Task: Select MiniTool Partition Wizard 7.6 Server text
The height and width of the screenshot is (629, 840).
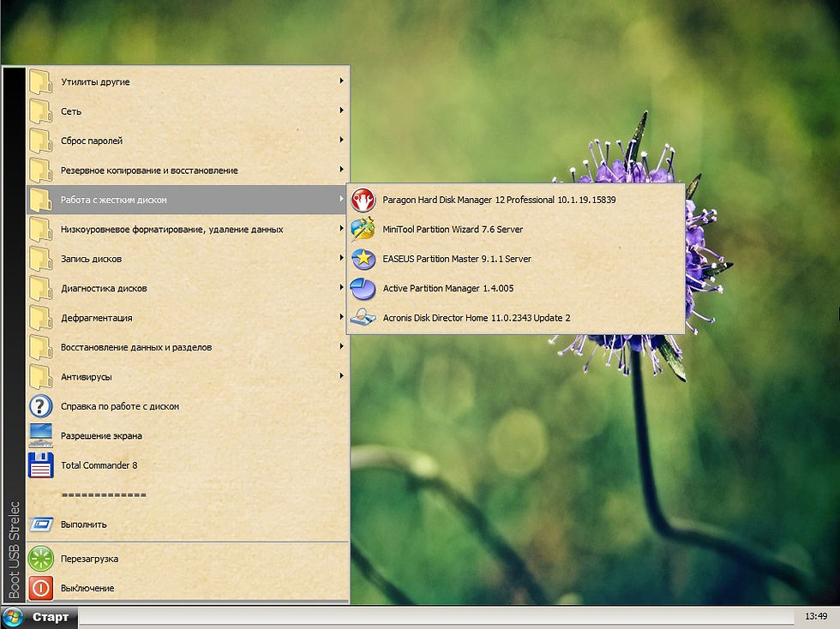Action: tap(453, 230)
